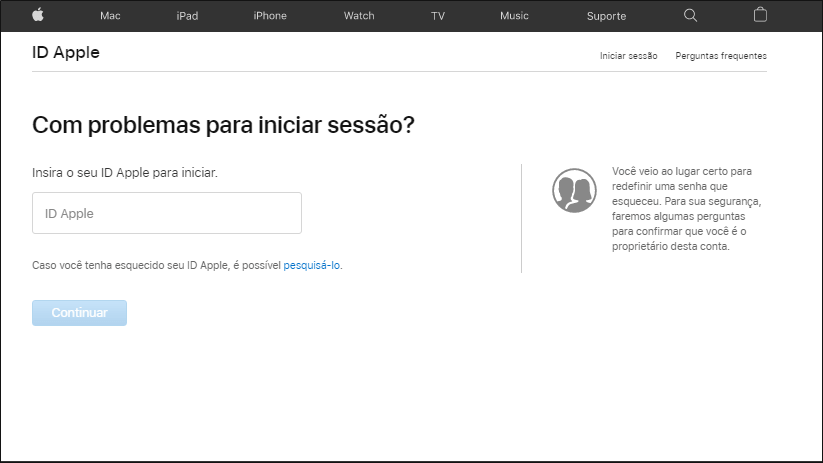Open the search magnifier icon
Image resolution: width=823 pixels, height=463 pixels.
pyautogui.click(x=690, y=15)
